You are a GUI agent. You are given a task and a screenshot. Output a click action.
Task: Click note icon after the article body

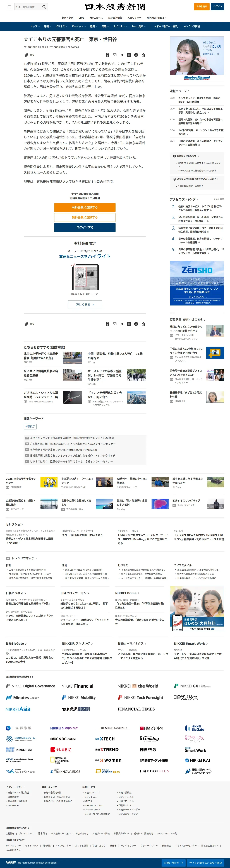122,324
